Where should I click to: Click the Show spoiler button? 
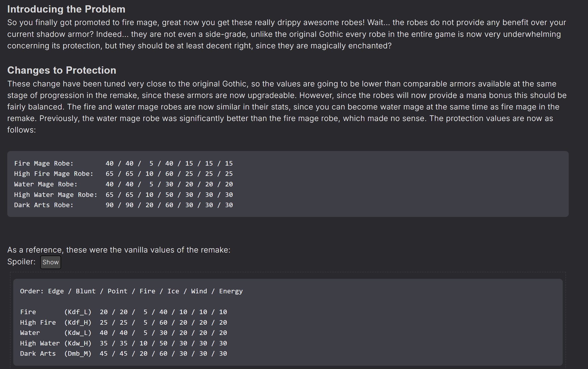tap(51, 262)
